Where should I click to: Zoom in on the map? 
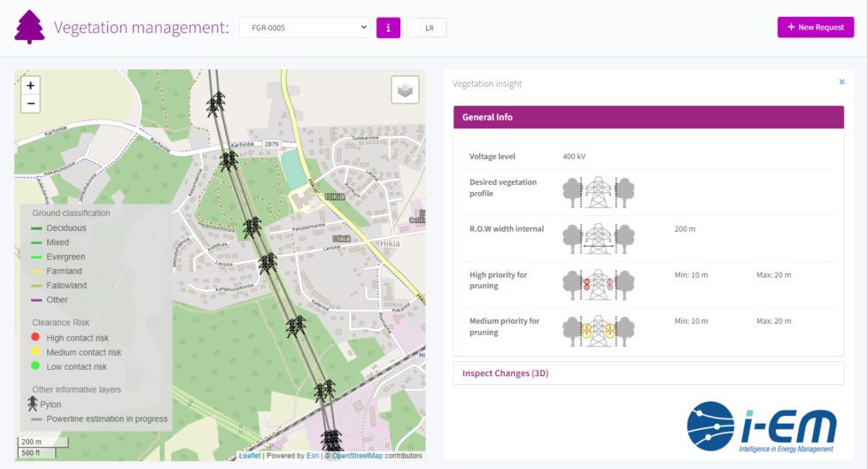click(31, 86)
